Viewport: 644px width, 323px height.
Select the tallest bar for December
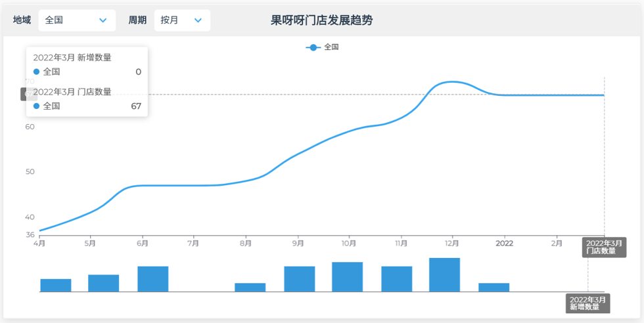click(x=444, y=274)
